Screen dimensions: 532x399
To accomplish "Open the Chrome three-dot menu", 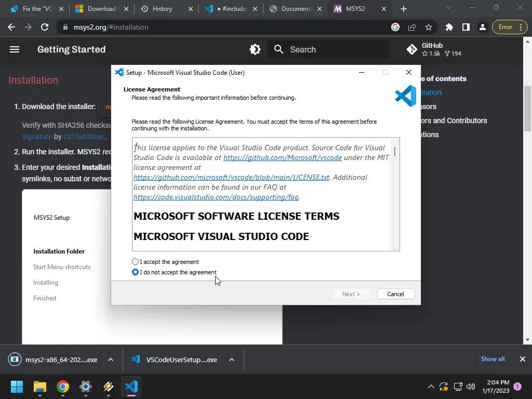I will tap(521, 27).
